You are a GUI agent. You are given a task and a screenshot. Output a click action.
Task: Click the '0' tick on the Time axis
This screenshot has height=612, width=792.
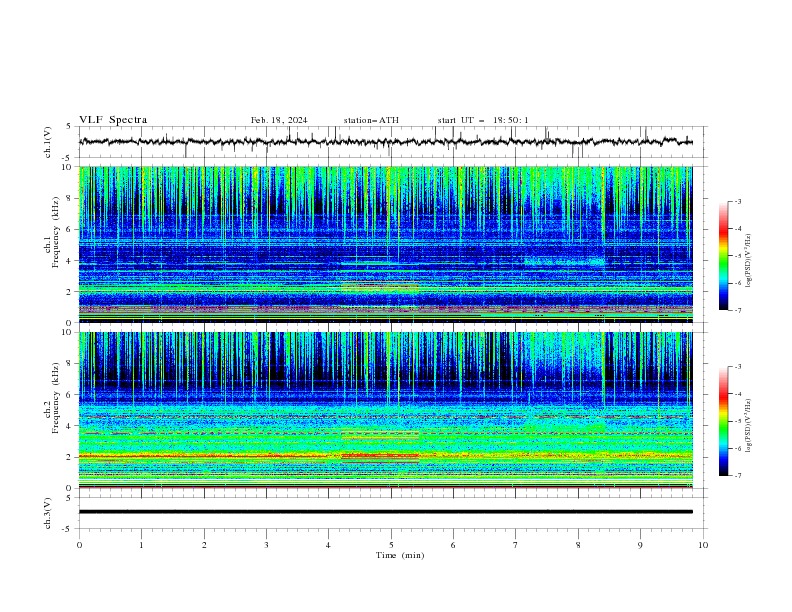pos(79,545)
